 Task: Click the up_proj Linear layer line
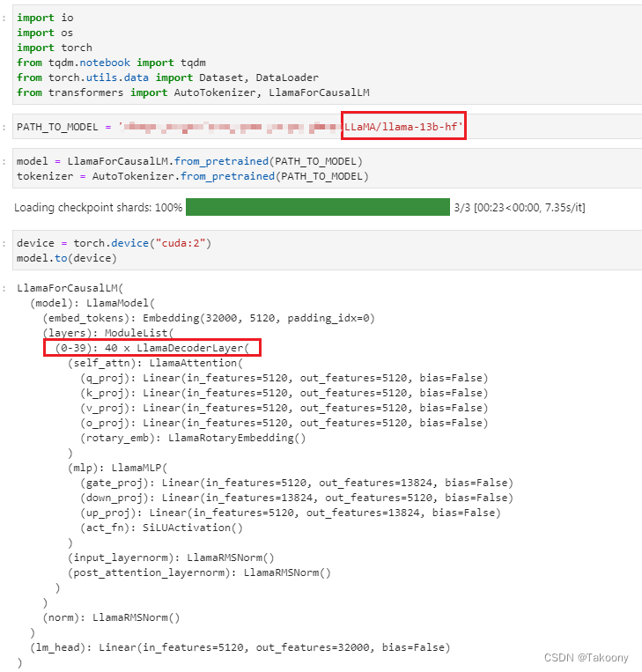click(x=291, y=513)
